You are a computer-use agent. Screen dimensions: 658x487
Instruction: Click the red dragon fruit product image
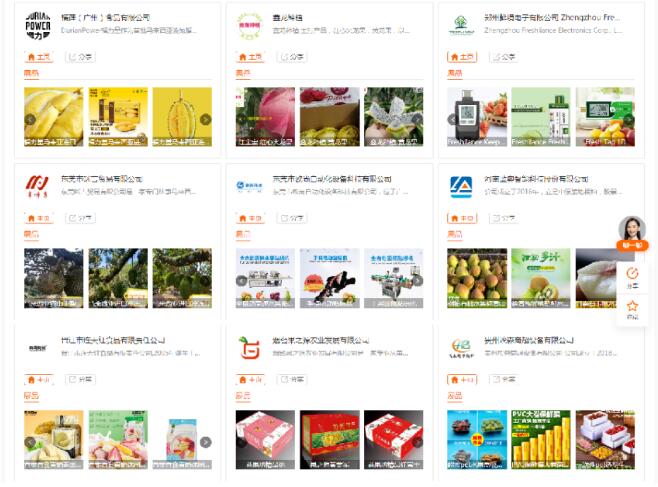[x=265, y=117]
